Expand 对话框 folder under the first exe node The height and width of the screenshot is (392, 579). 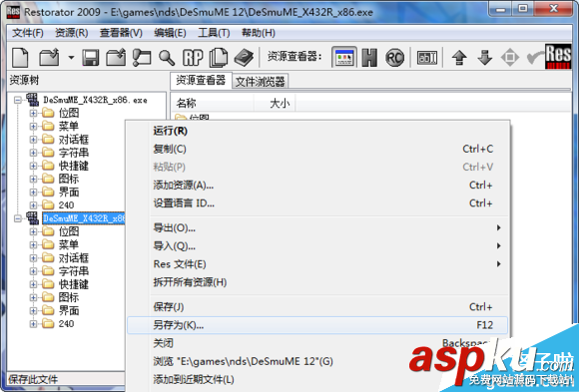coord(33,140)
